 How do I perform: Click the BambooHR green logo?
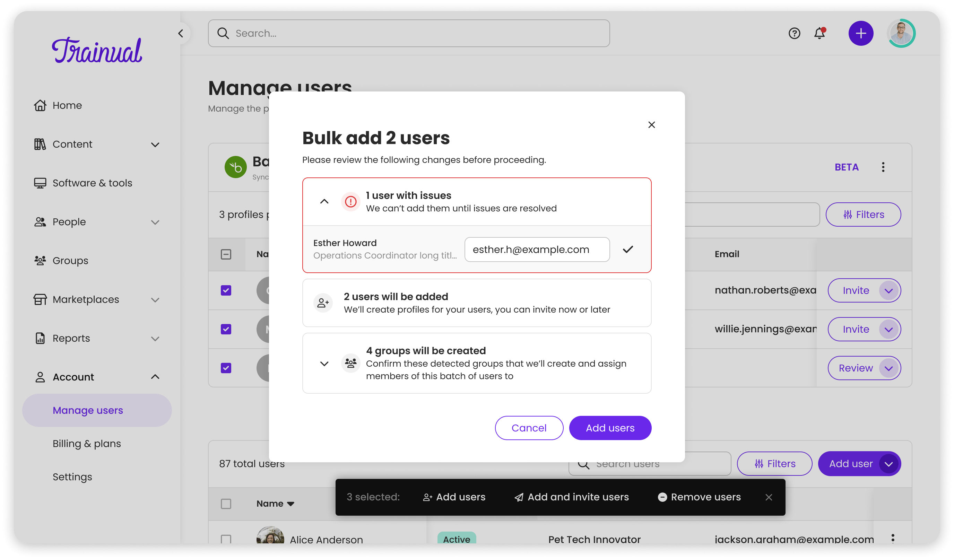pos(235,167)
